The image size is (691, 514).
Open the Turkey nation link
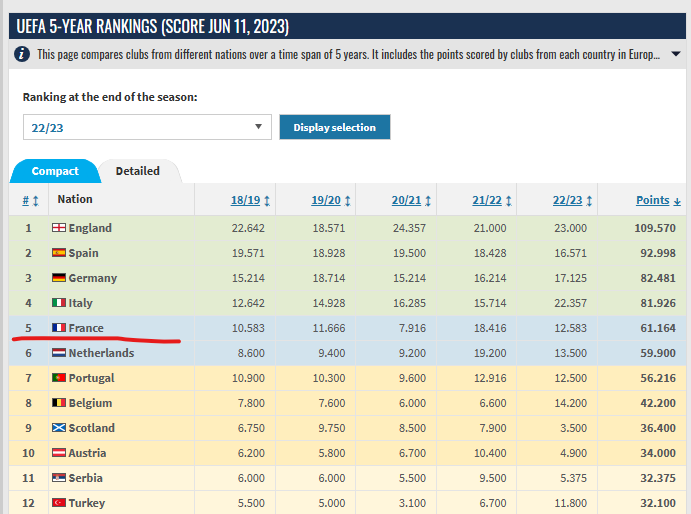click(88, 503)
